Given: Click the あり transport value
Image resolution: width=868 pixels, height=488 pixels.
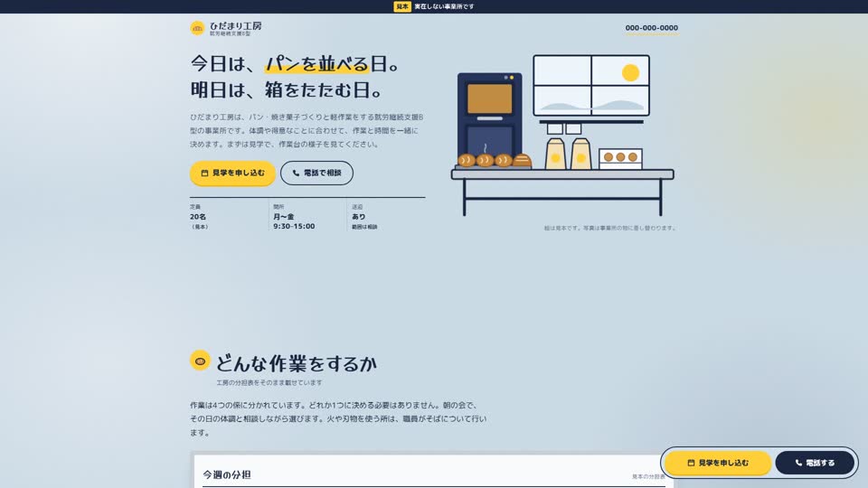Looking at the screenshot, I should tap(359, 217).
